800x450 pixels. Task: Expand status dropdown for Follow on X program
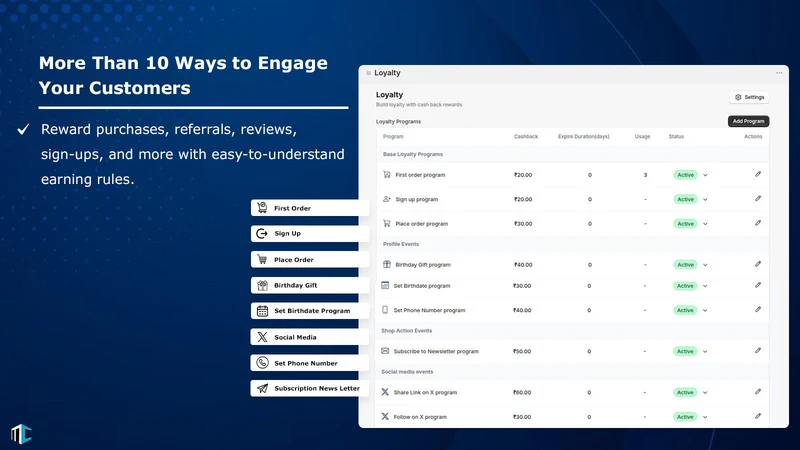(x=705, y=417)
